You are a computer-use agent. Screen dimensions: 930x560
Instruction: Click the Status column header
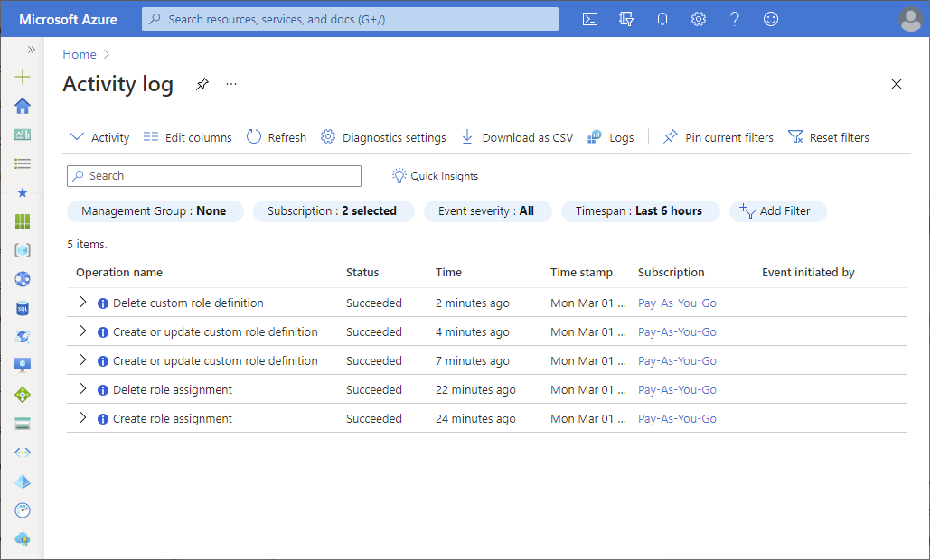[x=362, y=273]
